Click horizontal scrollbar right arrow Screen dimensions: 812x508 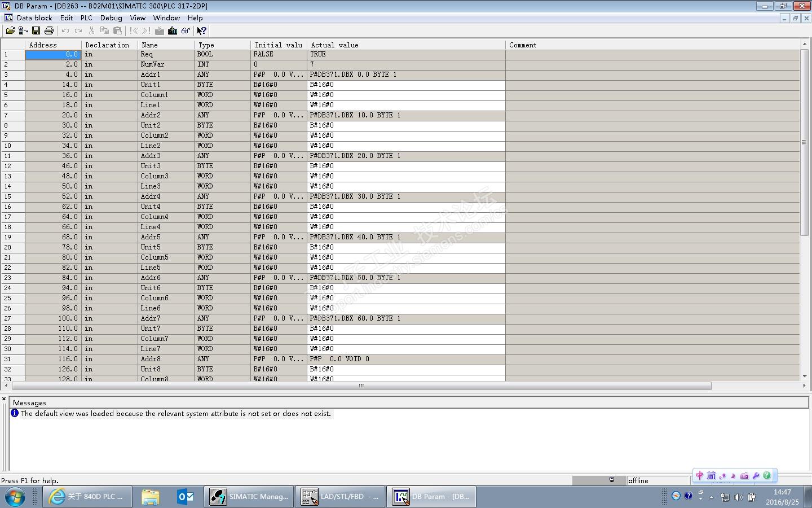click(x=804, y=386)
